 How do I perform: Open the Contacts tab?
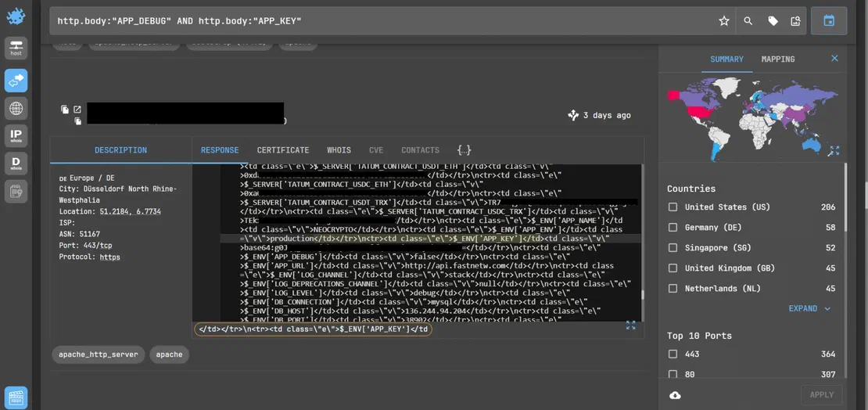(420, 150)
